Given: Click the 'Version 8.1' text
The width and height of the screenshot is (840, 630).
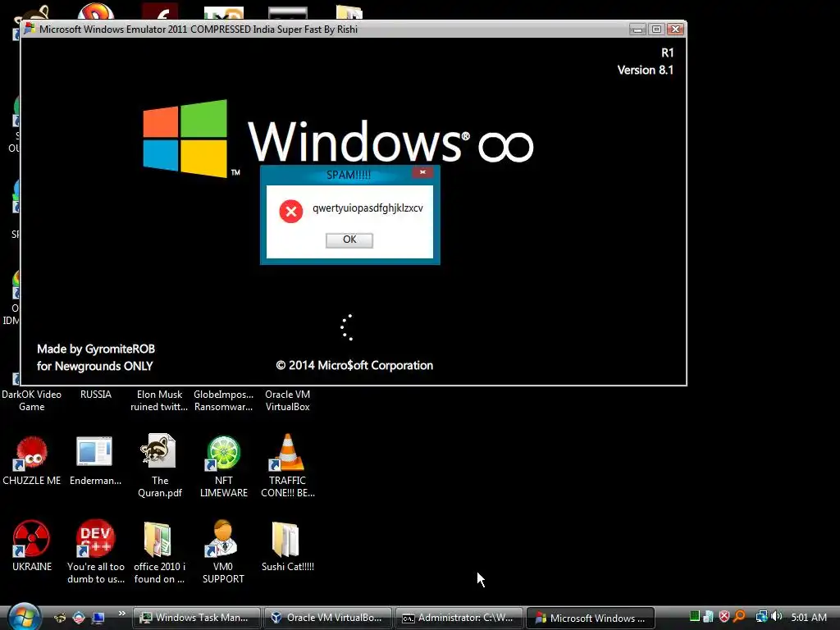Looking at the screenshot, I should coord(645,71).
